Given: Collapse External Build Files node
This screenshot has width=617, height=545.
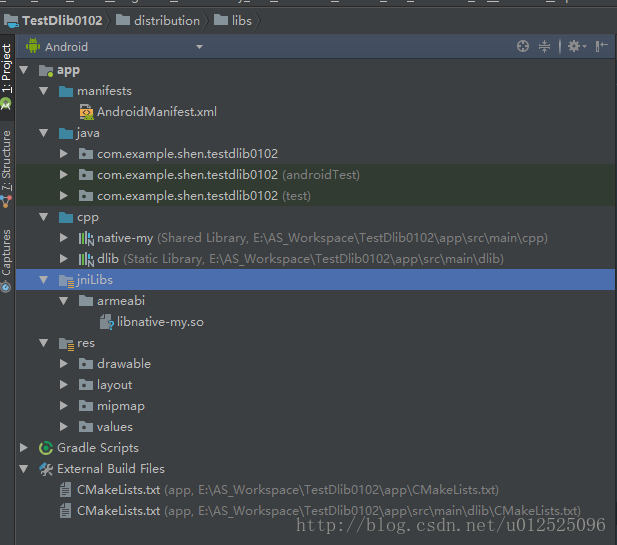Looking at the screenshot, I should click(24, 469).
